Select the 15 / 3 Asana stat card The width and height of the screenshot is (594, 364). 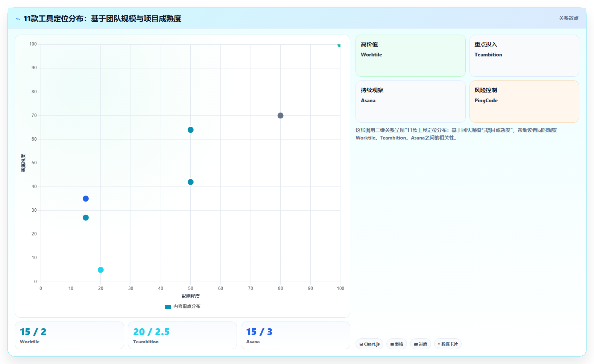coord(295,335)
